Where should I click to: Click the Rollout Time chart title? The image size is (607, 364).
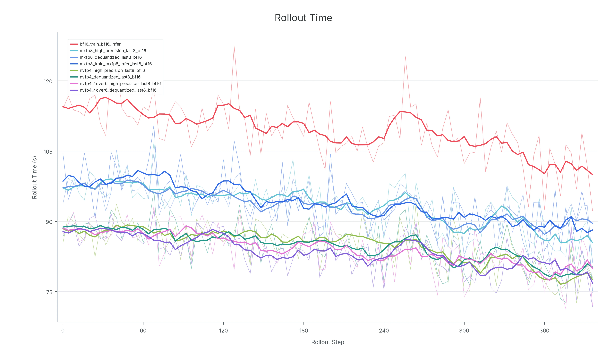click(303, 18)
